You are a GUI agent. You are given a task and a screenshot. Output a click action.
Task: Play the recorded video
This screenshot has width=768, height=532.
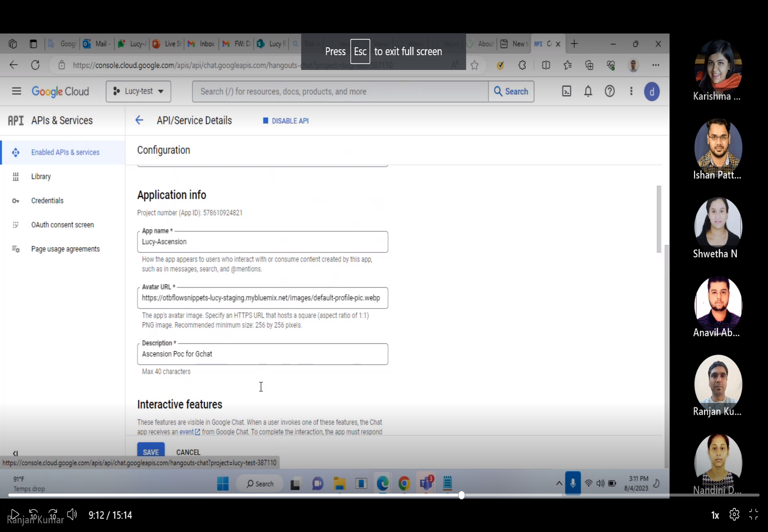click(15, 515)
